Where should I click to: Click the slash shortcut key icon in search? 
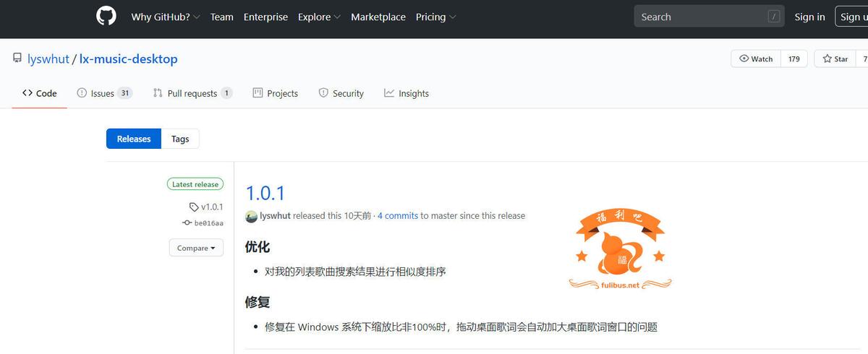point(774,17)
